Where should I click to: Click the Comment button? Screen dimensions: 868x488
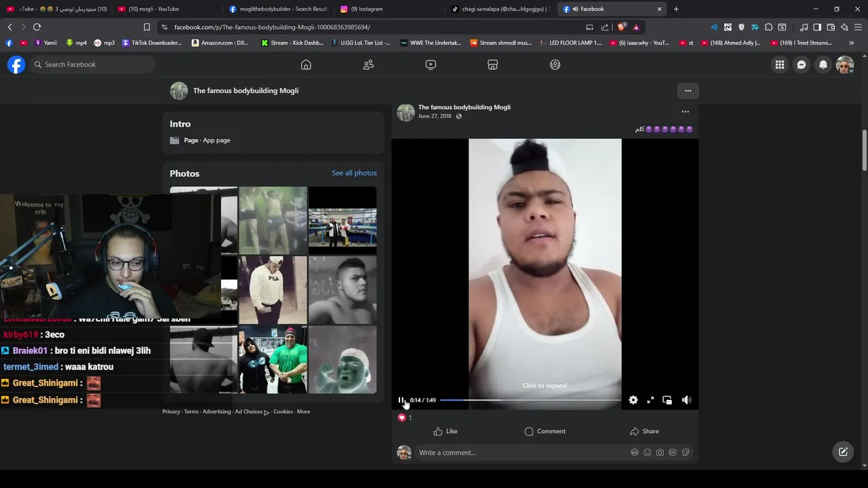click(545, 431)
